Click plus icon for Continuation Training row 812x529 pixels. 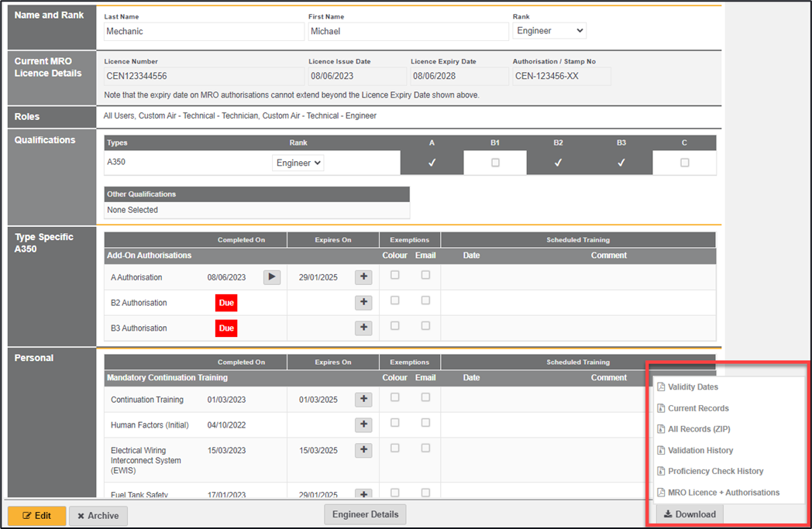click(363, 400)
